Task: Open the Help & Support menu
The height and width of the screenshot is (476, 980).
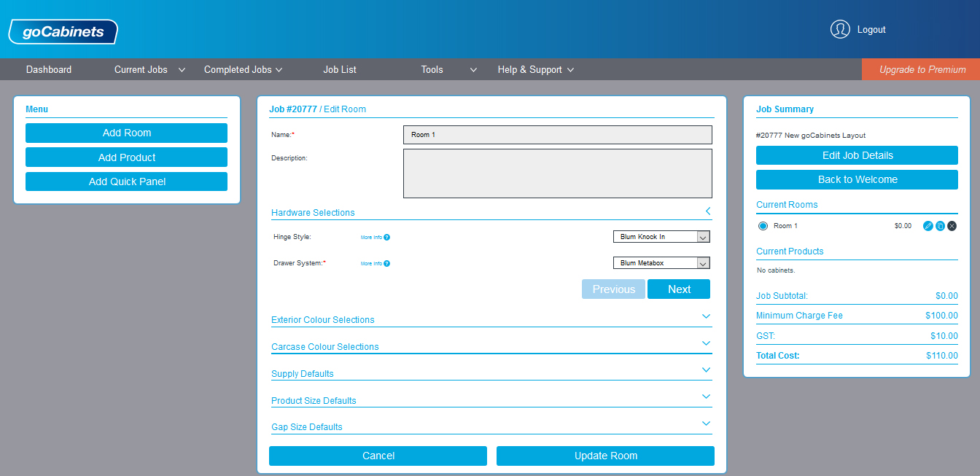Action: [536, 70]
